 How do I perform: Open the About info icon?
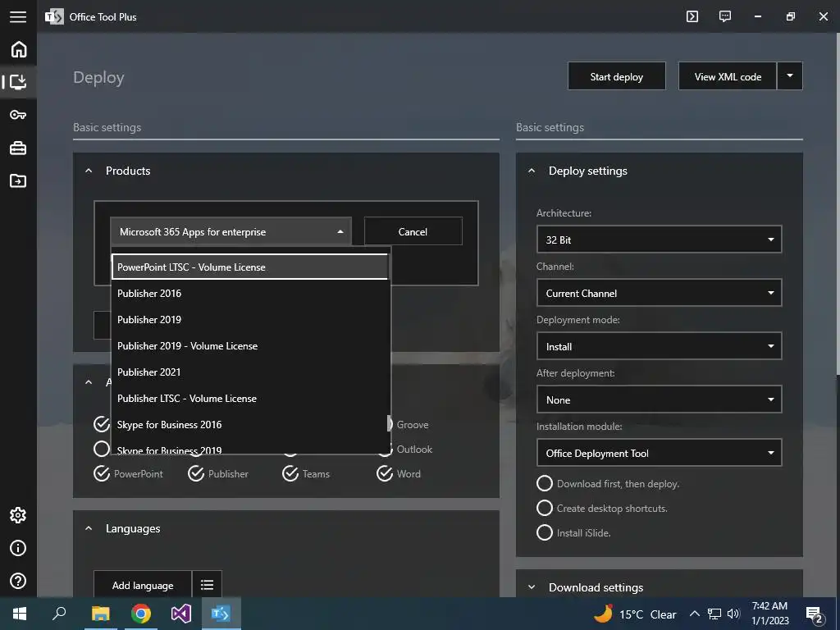click(18, 548)
